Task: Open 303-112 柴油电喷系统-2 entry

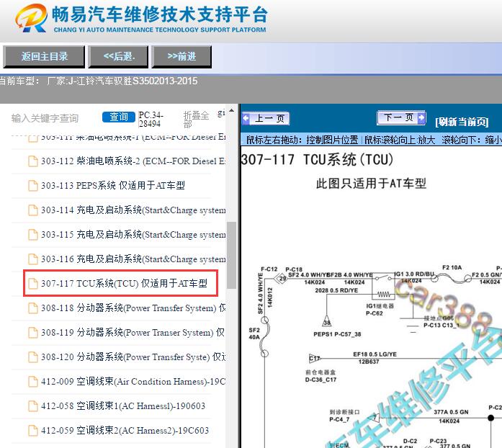Action: [133, 161]
